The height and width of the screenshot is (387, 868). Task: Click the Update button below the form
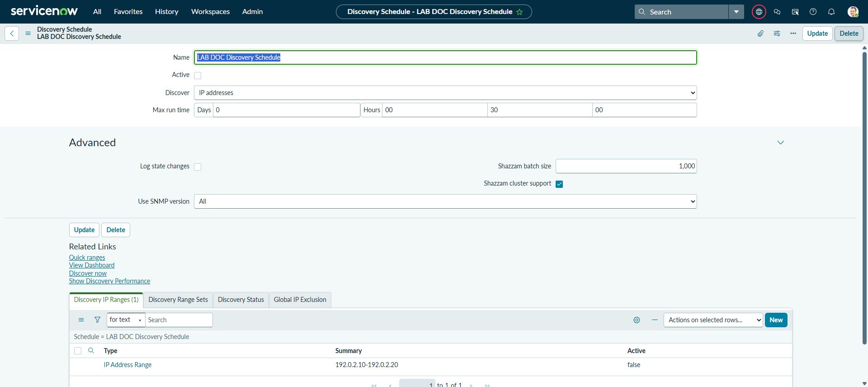(x=85, y=230)
